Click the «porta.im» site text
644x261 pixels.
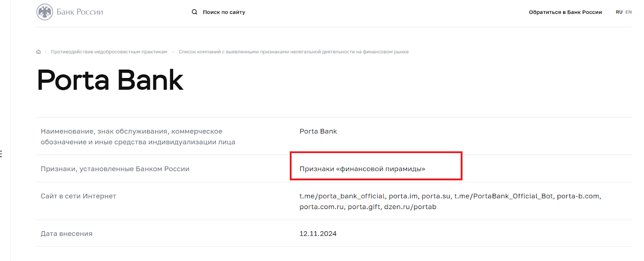pyautogui.click(x=403, y=196)
